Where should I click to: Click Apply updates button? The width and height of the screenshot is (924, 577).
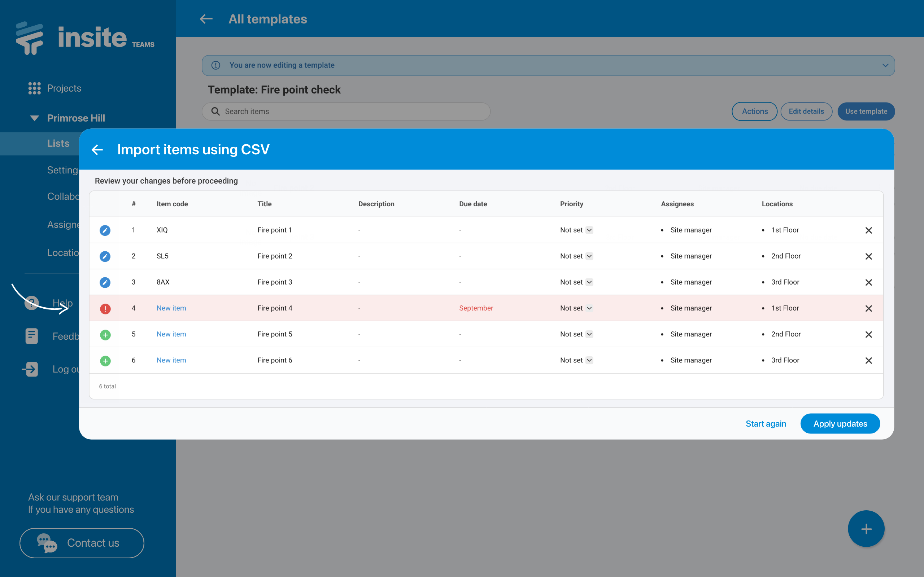click(840, 424)
